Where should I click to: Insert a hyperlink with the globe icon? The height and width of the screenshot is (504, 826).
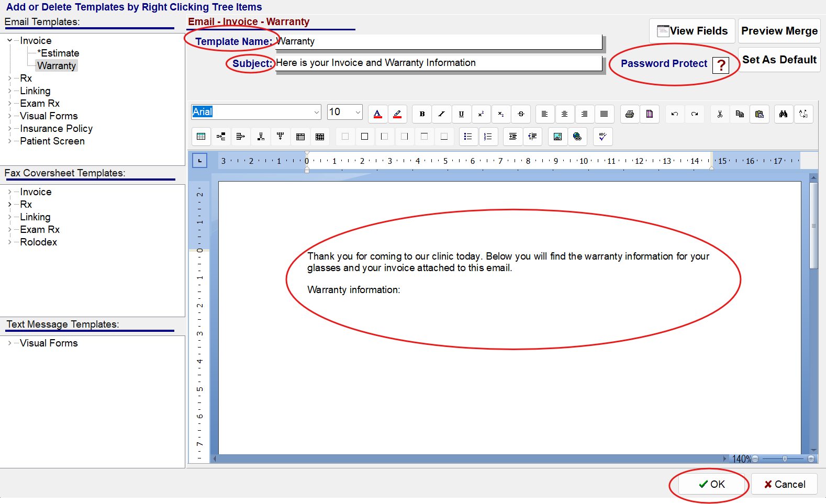pos(577,137)
